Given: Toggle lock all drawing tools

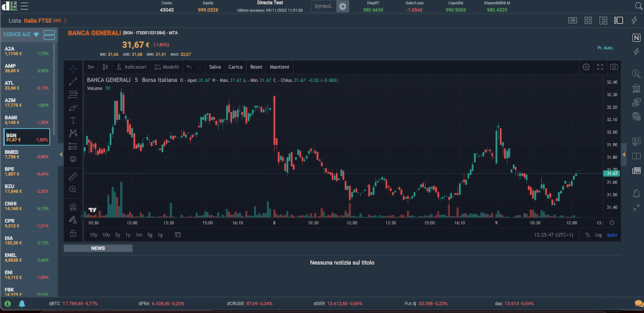Looking at the screenshot, I should 73,233.
